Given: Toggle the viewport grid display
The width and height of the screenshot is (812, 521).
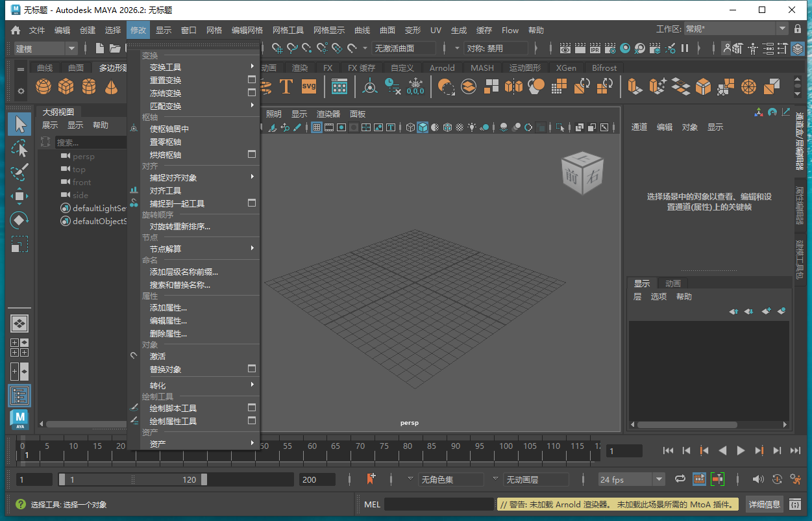Looking at the screenshot, I should (317, 127).
